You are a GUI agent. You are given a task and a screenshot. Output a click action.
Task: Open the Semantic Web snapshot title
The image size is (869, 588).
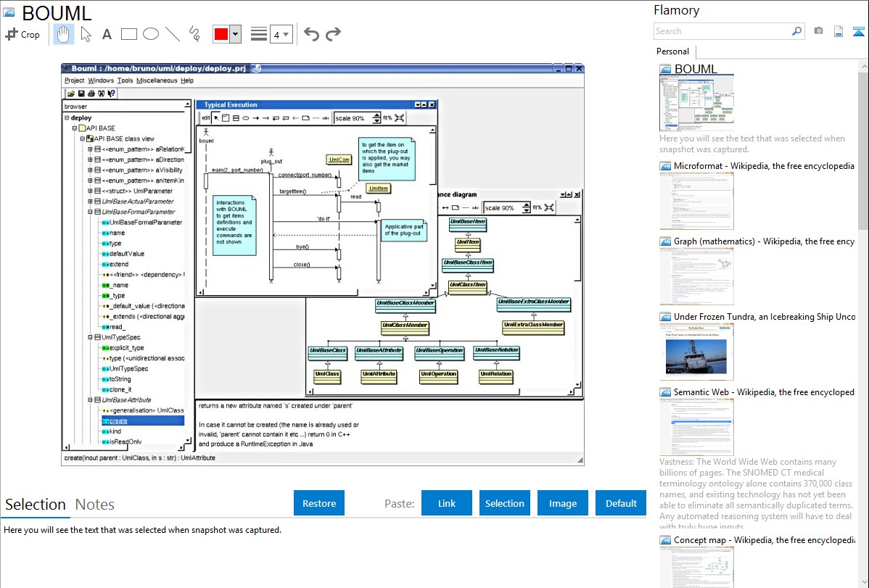pyautogui.click(x=764, y=392)
